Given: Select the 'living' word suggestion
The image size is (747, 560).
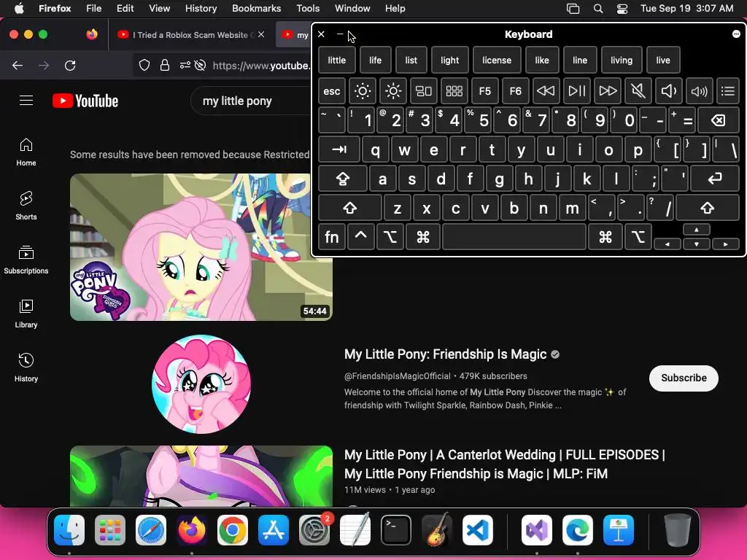Looking at the screenshot, I should click(x=622, y=60).
